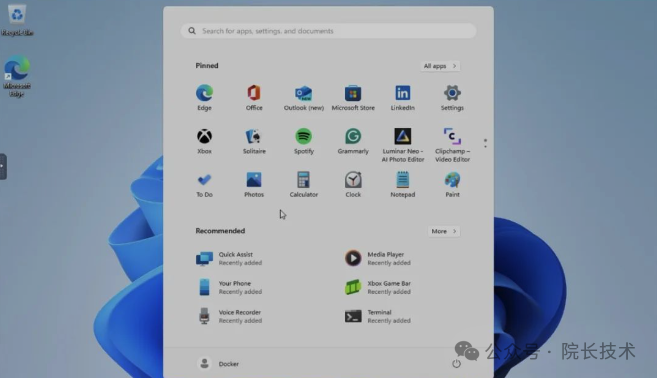Expand More recommended items
The height and width of the screenshot is (378, 657).
tap(443, 231)
